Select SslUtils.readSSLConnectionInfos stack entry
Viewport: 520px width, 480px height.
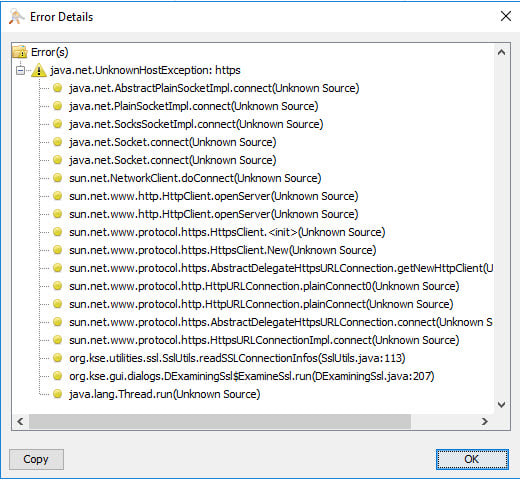(237, 358)
